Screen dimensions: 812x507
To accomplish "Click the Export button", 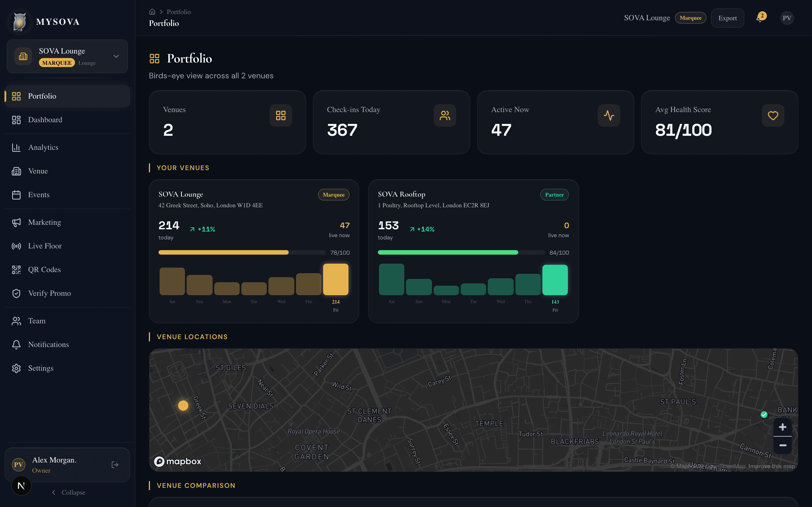I will 727,18.
